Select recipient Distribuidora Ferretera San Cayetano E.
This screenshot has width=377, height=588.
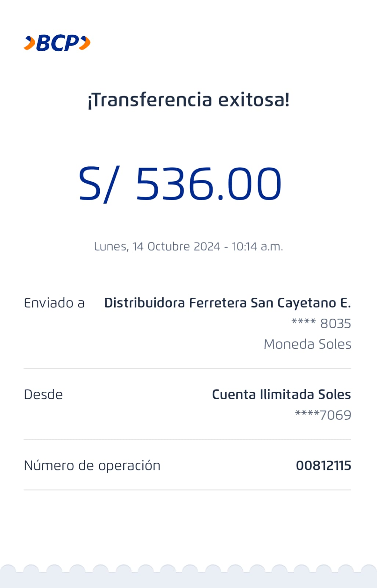click(227, 303)
